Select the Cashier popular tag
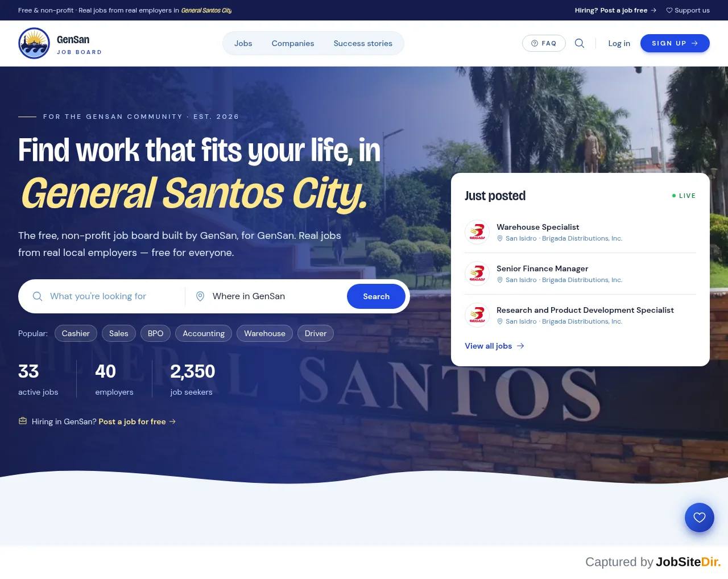Screen dimensions: 728x579 tap(76, 333)
